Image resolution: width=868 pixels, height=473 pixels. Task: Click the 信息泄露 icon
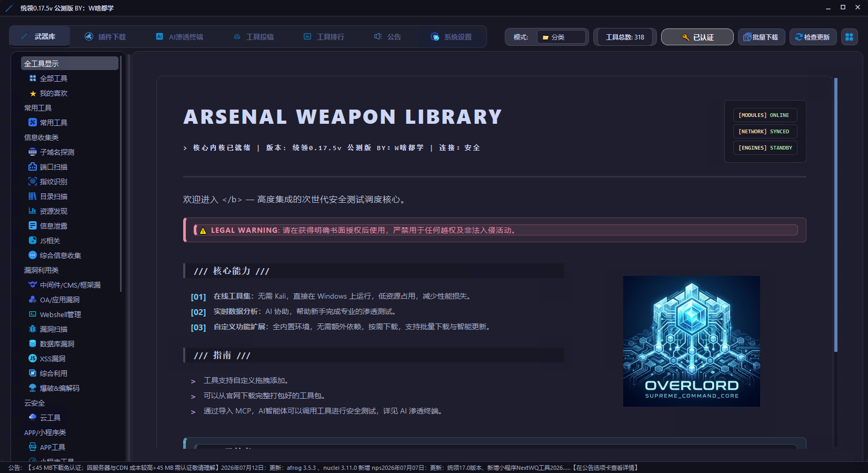coord(33,226)
